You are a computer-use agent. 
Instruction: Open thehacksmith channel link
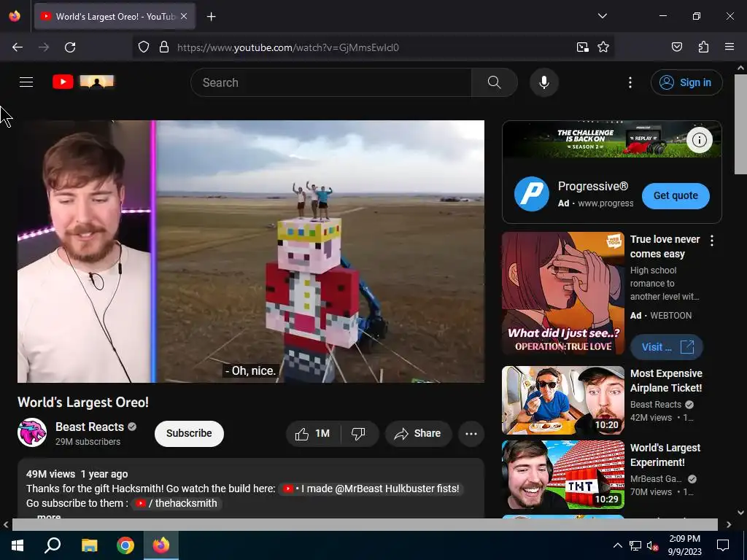[177, 503]
